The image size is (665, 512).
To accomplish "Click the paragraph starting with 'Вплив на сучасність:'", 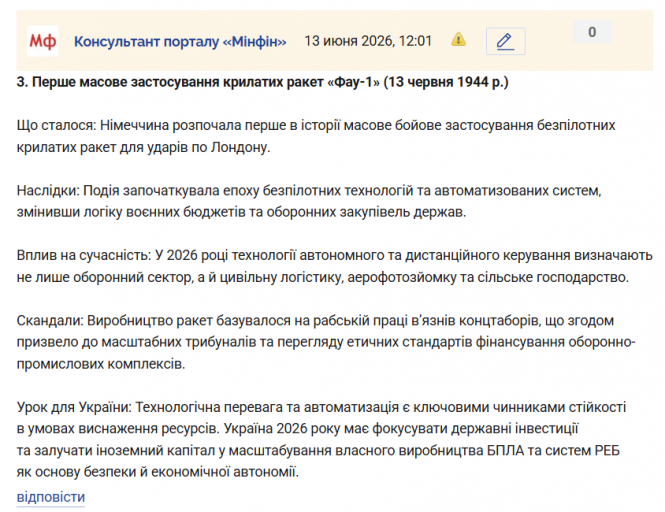I will click(x=335, y=266).
